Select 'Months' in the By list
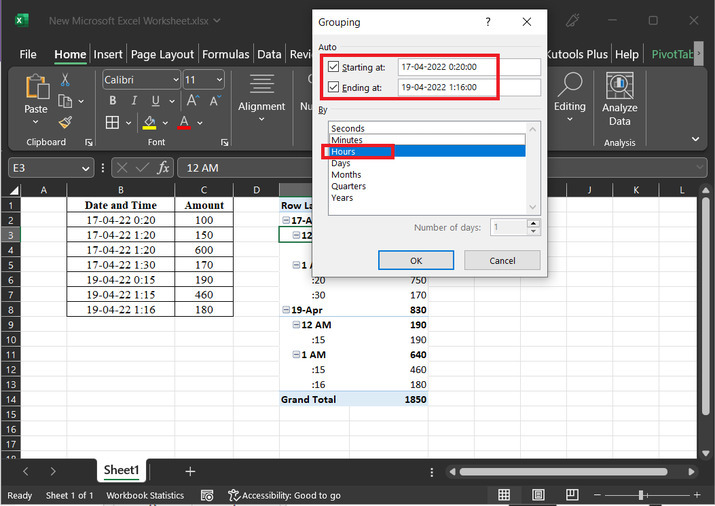Viewport: 715px width, 506px height. point(346,175)
